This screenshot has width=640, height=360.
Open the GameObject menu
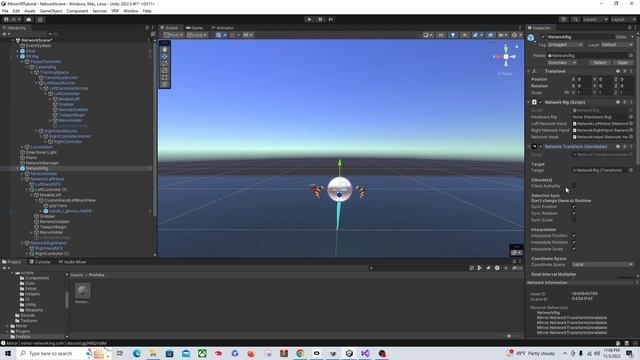click(x=51, y=11)
